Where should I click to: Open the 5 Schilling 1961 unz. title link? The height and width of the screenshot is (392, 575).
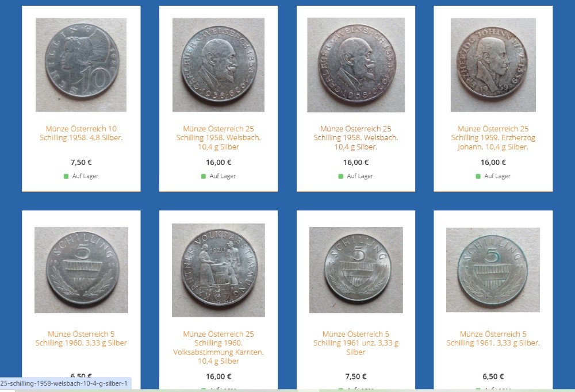point(356,343)
